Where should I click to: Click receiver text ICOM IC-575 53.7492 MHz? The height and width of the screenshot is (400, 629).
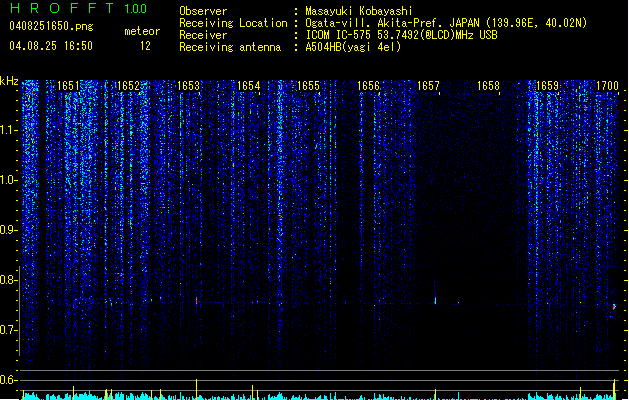coord(401,35)
